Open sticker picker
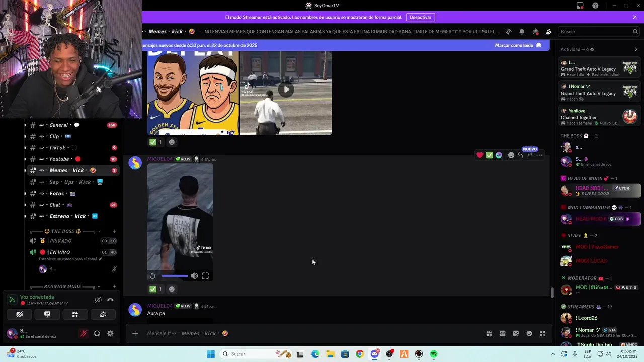The width and height of the screenshot is (644, 362). [516, 333]
